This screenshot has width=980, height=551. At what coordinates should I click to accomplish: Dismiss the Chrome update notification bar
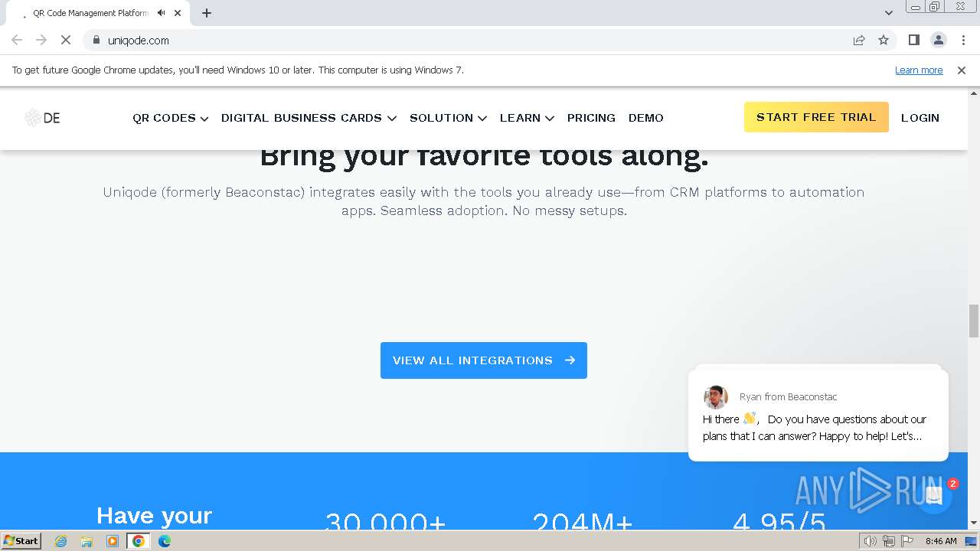[962, 70]
